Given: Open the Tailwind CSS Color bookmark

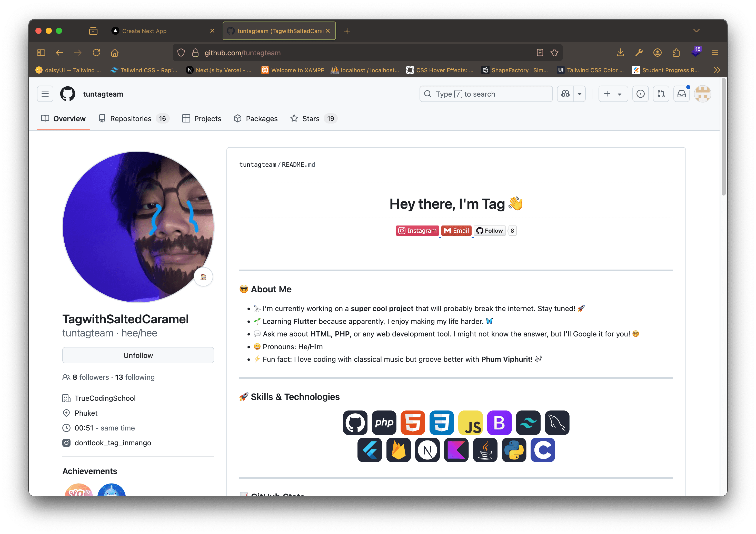Looking at the screenshot, I should click(590, 70).
